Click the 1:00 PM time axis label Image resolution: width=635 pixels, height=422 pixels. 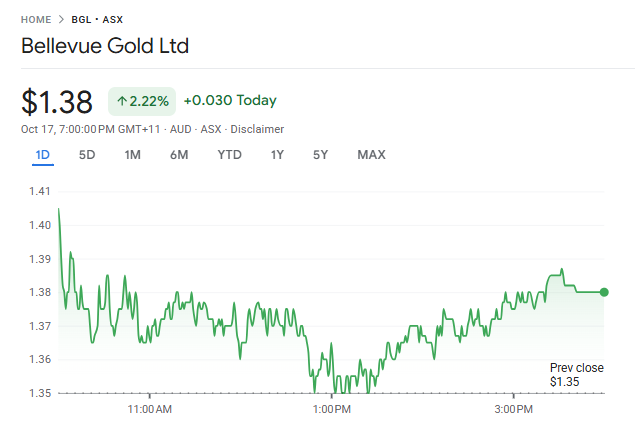click(x=331, y=409)
